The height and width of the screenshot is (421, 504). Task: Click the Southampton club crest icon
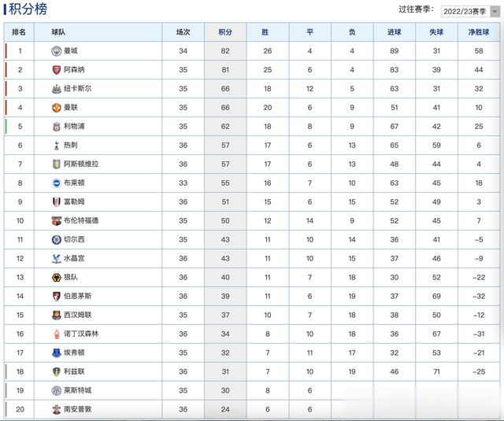56,409
